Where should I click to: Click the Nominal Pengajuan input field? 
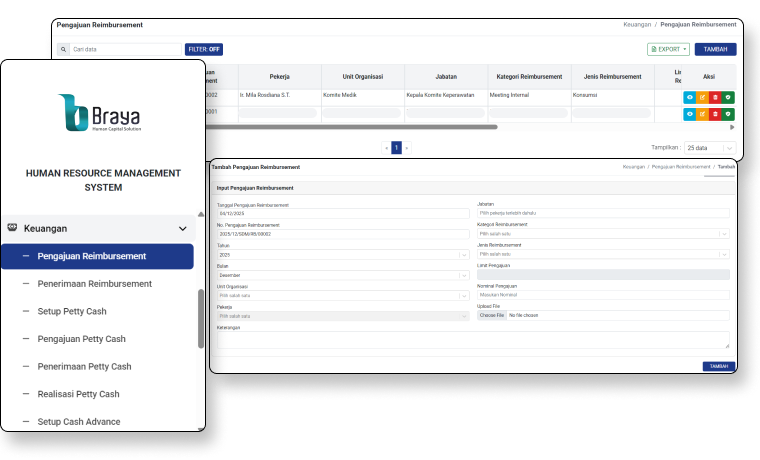(x=602, y=295)
